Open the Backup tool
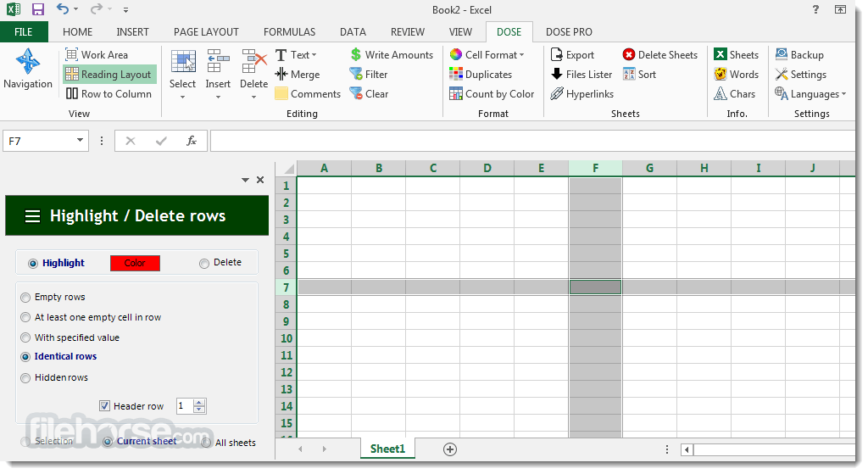This screenshot has height=474, width=868. click(799, 54)
